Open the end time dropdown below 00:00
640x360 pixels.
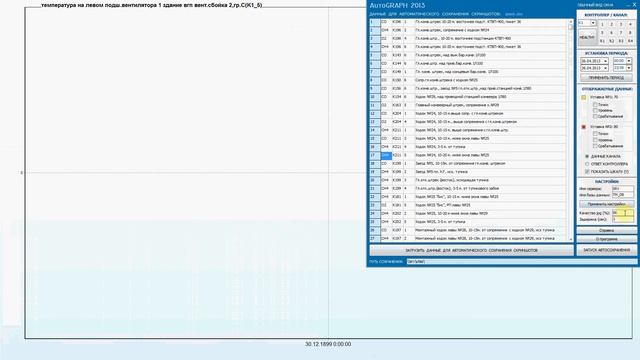click(x=629, y=68)
